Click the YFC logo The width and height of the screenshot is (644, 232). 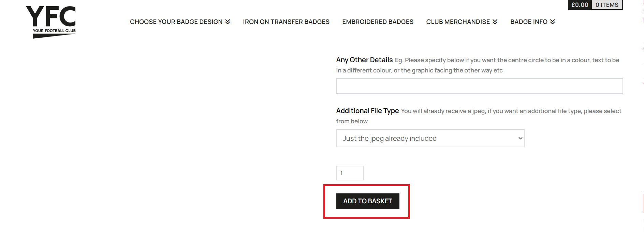(51, 16)
